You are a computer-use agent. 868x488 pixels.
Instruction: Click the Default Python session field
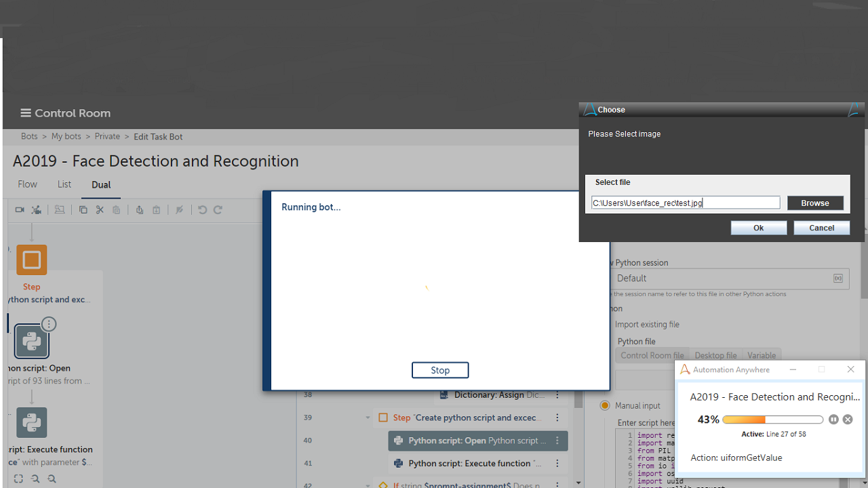pos(730,279)
